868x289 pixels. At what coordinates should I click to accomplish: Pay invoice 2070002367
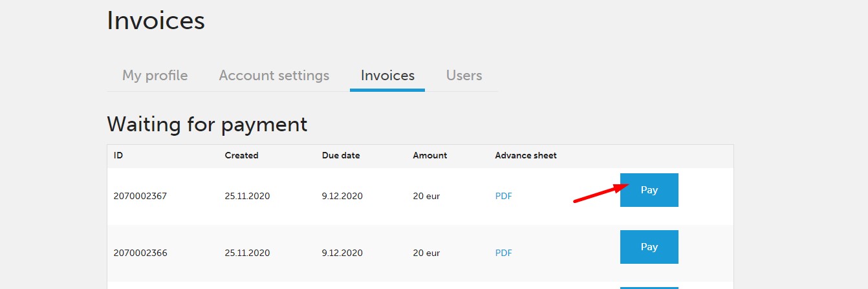(649, 190)
